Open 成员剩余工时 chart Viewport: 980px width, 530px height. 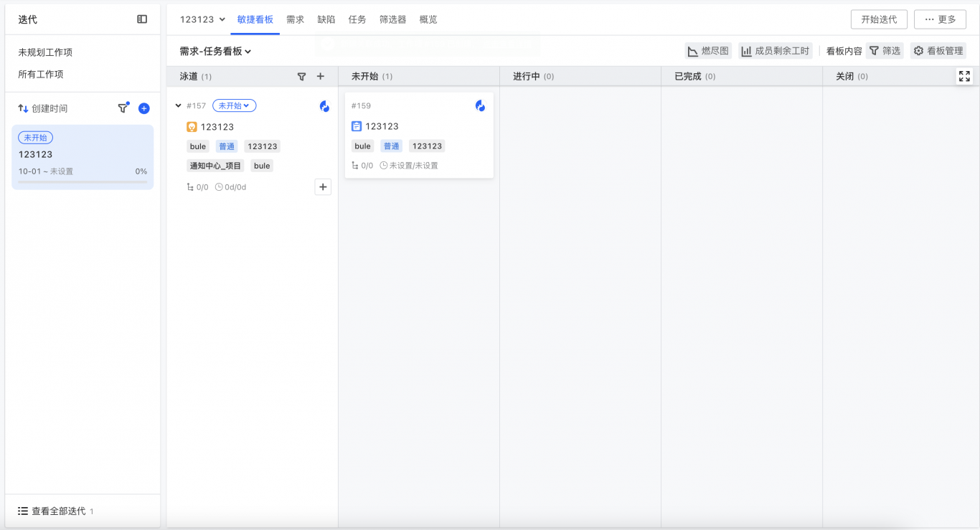click(x=775, y=51)
